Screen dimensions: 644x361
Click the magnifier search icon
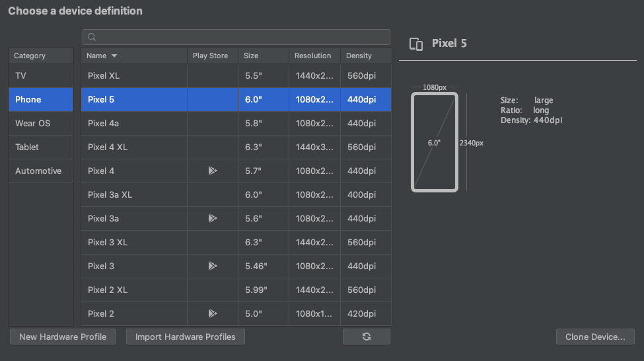point(92,37)
